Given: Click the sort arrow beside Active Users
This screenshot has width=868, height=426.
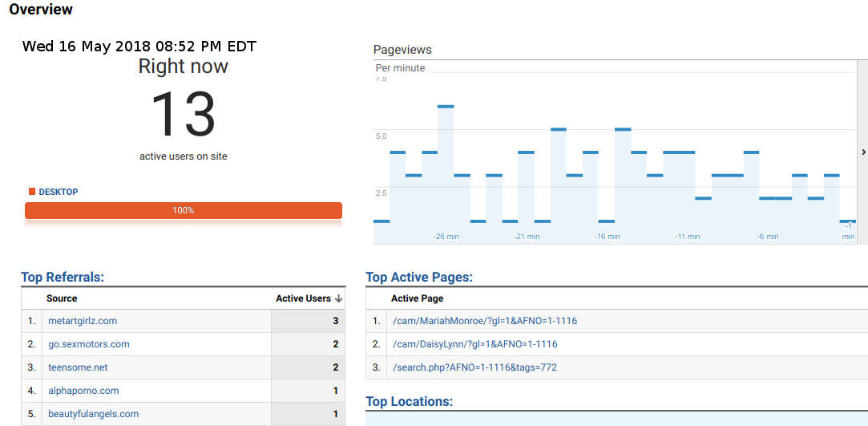Looking at the screenshot, I should (x=339, y=298).
